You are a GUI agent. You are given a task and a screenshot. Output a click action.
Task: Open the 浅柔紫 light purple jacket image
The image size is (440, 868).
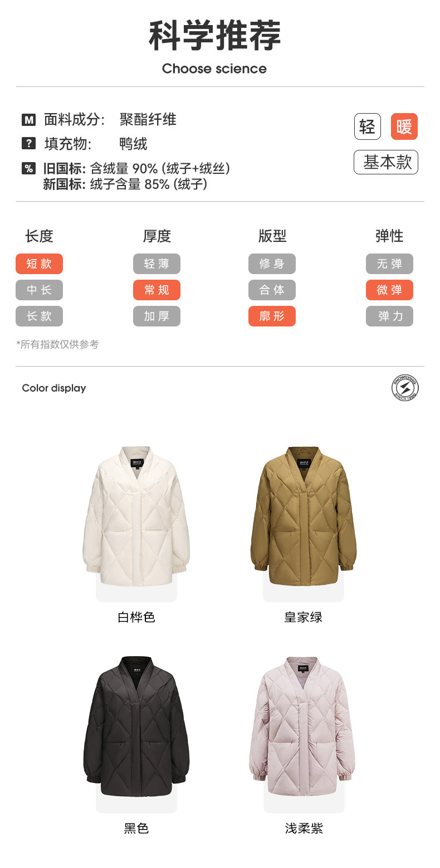(x=302, y=726)
